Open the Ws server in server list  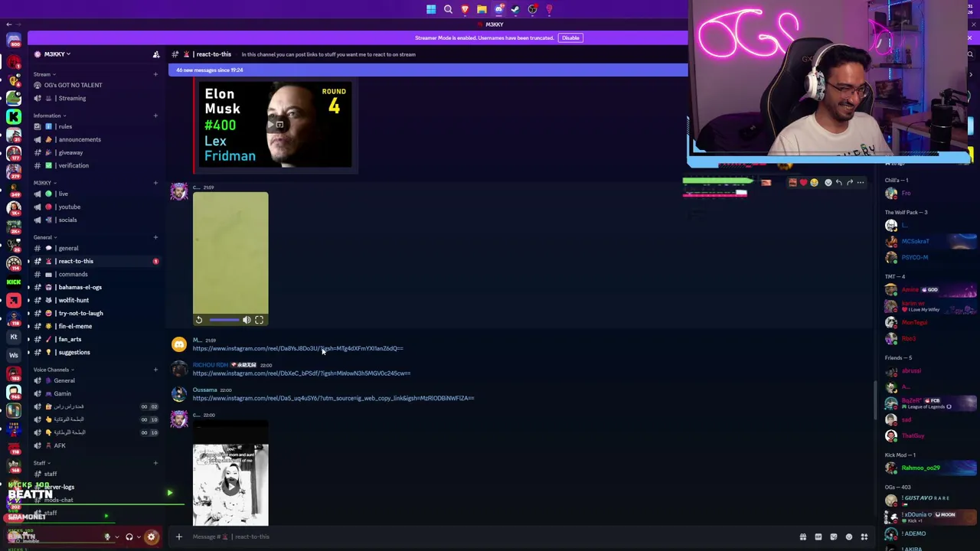pos(14,355)
